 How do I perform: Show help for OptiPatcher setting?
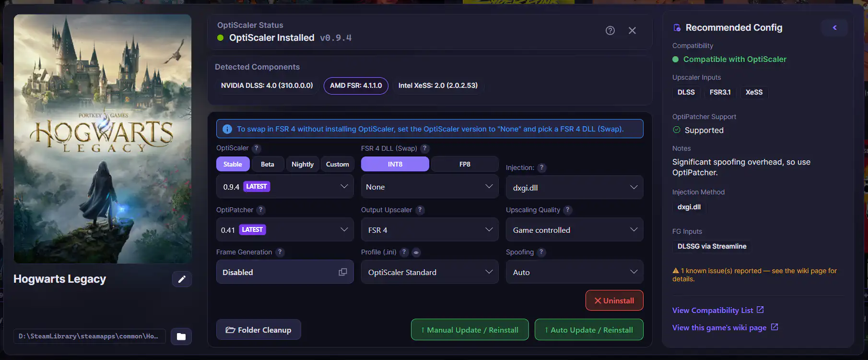tap(260, 210)
